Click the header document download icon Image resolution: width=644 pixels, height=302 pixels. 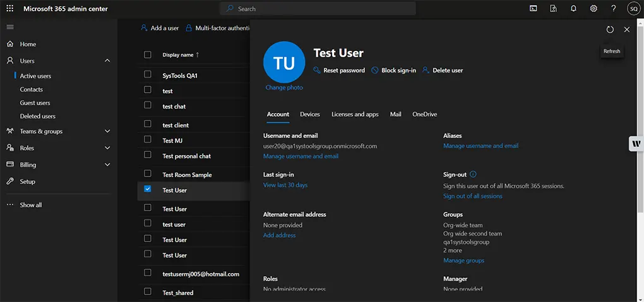click(553, 9)
